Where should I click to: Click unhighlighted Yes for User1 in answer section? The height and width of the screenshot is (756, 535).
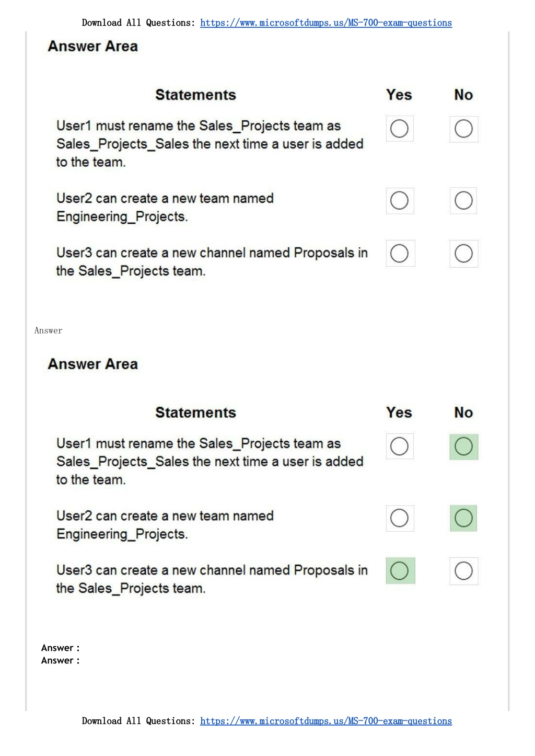coord(400,446)
